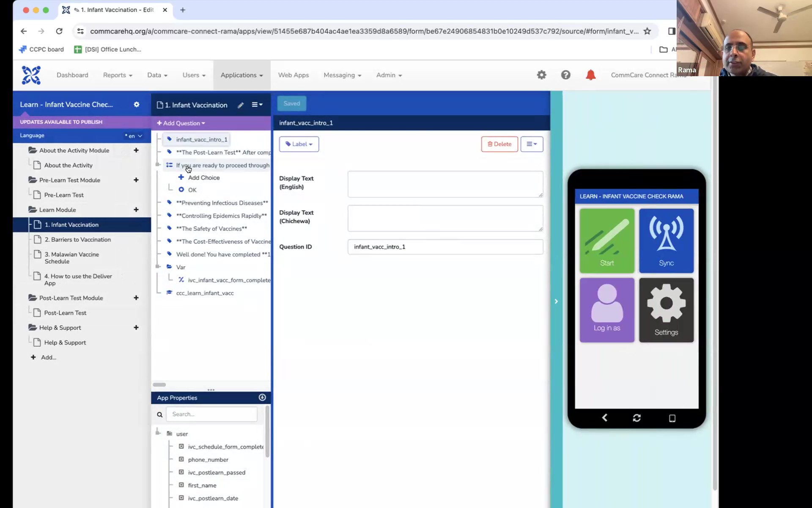The width and height of the screenshot is (812, 508).
Task: Collapse the phone preview side panel arrow
Action: point(556,301)
